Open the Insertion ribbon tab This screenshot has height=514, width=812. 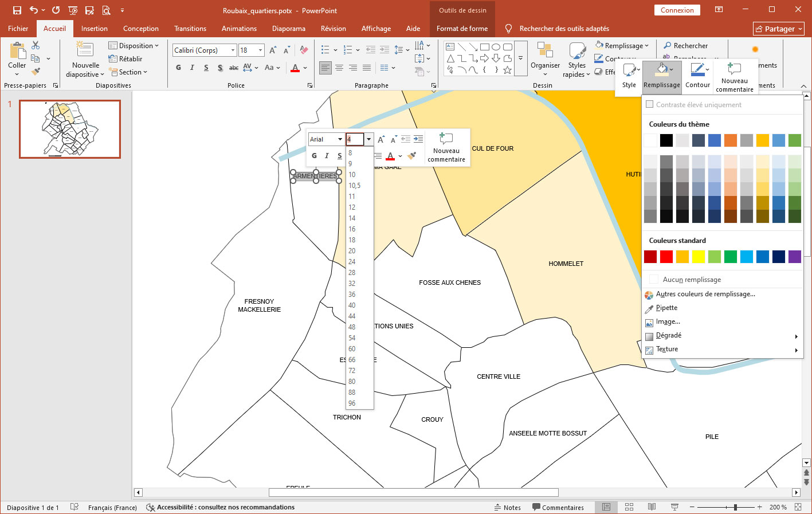94,29
